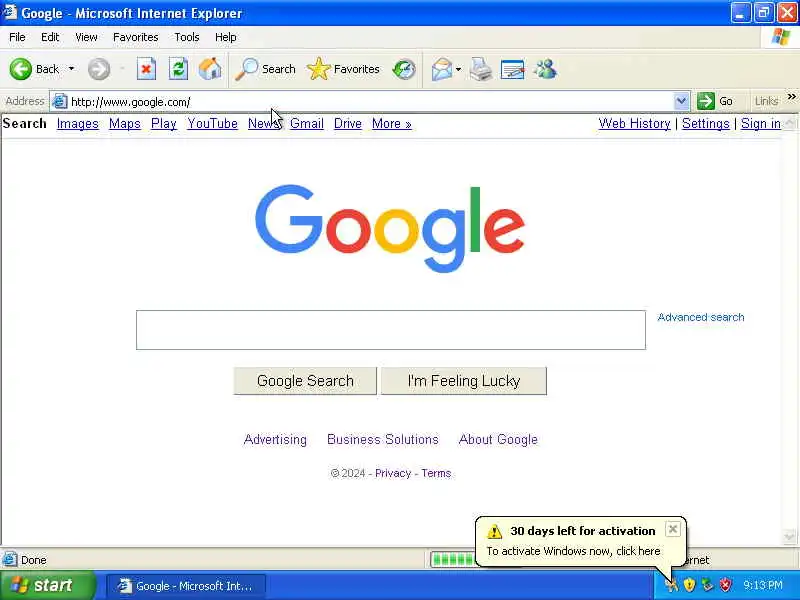The height and width of the screenshot is (600, 800).
Task: Open the Favorites pane star button
Action: click(x=343, y=69)
